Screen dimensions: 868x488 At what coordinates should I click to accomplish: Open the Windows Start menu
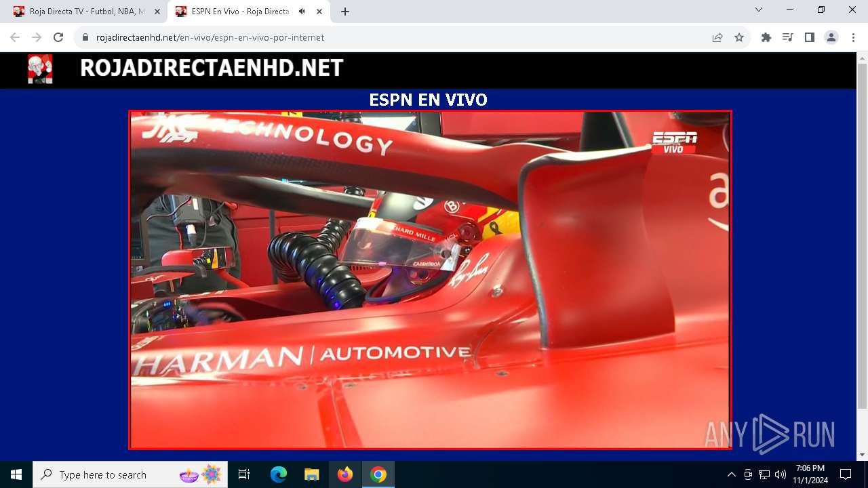click(16, 474)
